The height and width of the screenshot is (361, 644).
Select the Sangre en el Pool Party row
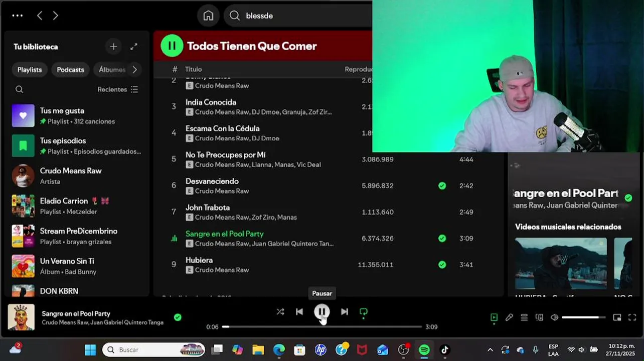click(329, 238)
